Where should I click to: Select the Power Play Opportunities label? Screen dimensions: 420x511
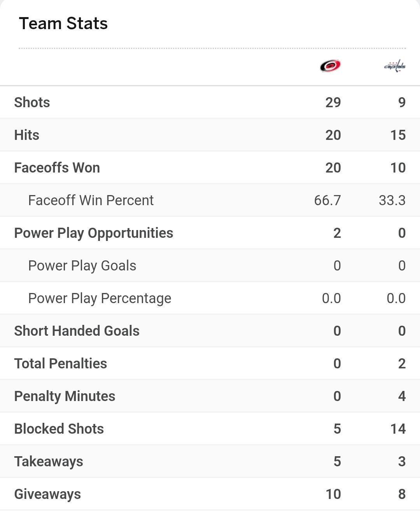(93, 233)
